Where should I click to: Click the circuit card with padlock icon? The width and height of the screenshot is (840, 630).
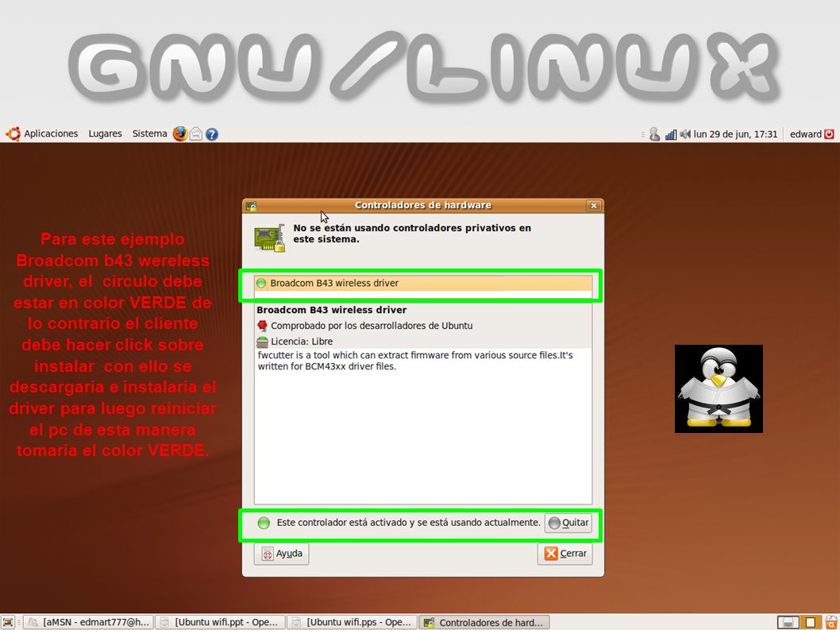[x=269, y=238]
